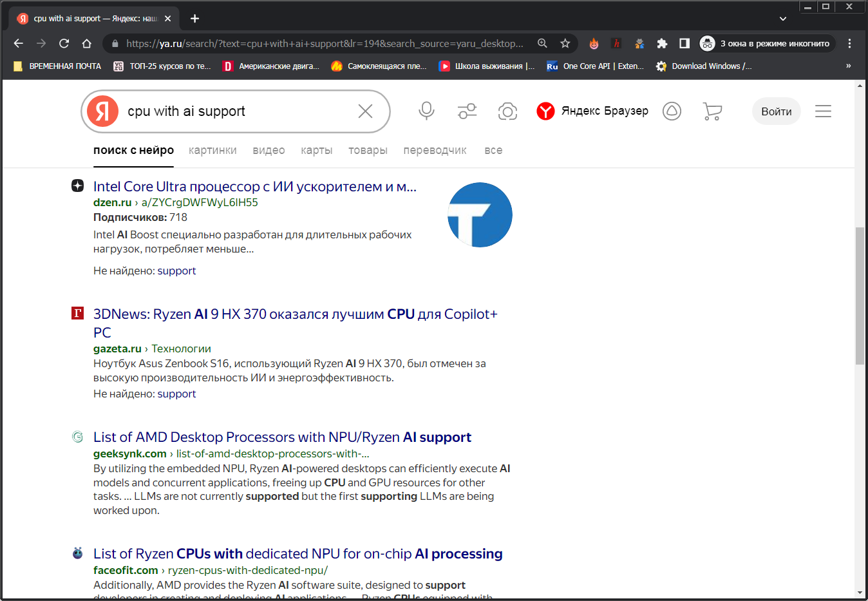Click 'support' after first Не найдено
The image size is (868, 601).
click(x=176, y=271)
